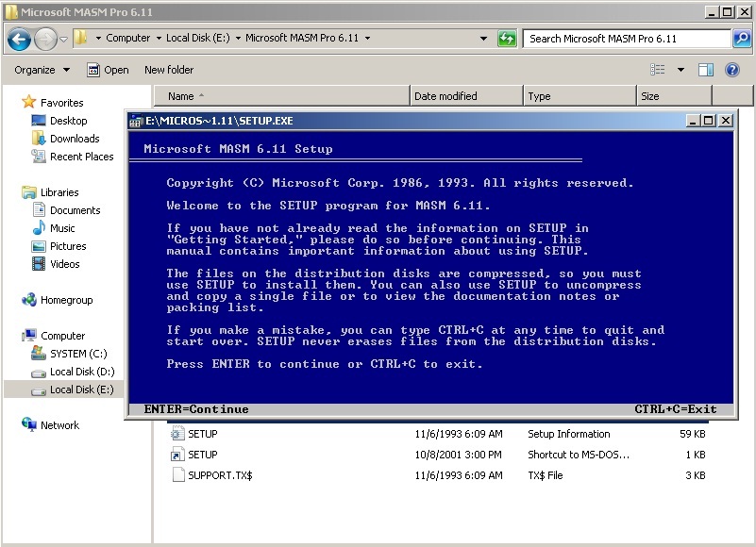The image size is (756, 547).
Task: Sort by the Date modified column
Action: click(466, 96)
